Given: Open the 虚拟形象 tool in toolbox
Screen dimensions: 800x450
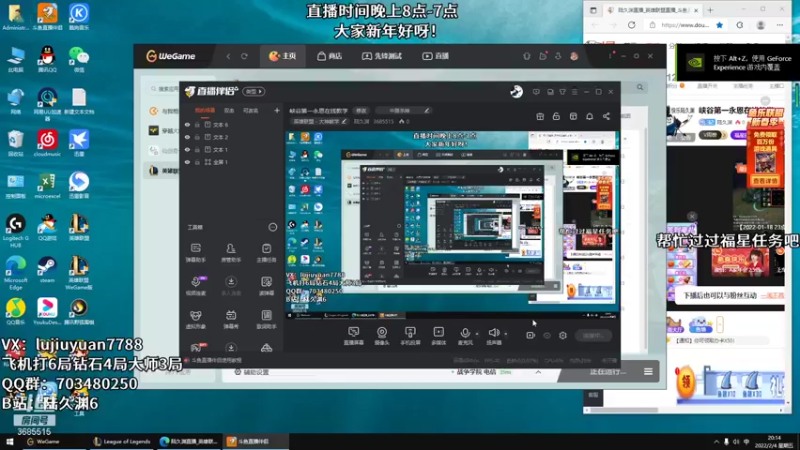Looking at the screenshot, I should click(195, 319).
